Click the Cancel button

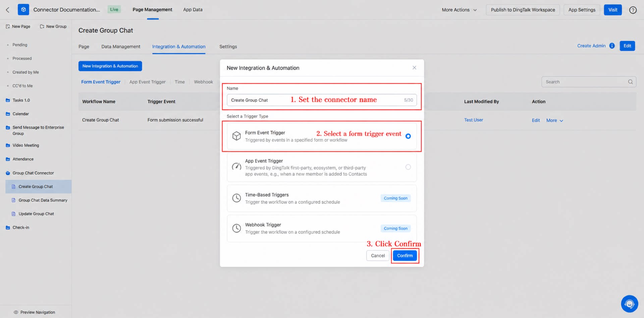[378, 256]
